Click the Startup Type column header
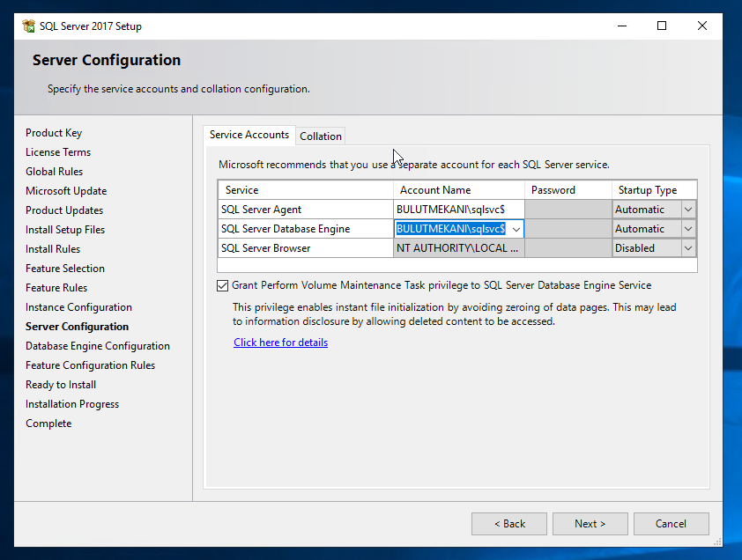This screenshot has width=742, height=560. pos(654,190)
